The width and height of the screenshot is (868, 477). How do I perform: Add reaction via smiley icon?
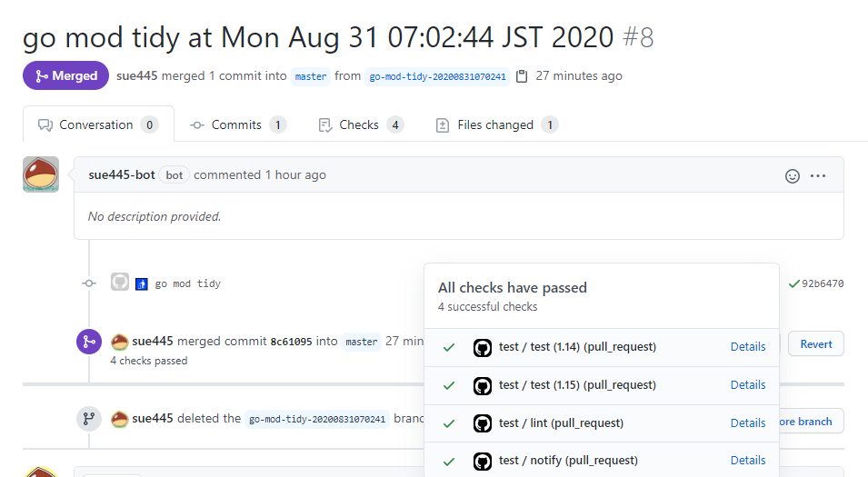click(x=793, y=176)
